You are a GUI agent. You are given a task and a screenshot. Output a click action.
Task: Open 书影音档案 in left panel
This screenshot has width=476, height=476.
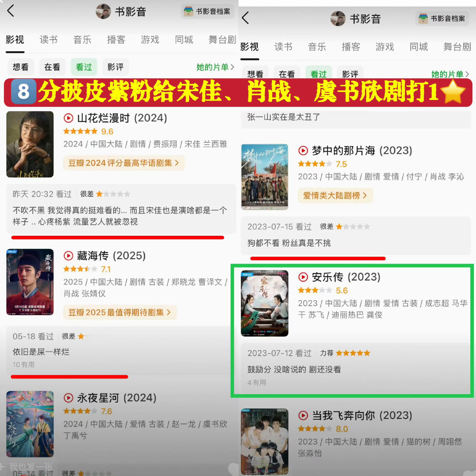207,11
